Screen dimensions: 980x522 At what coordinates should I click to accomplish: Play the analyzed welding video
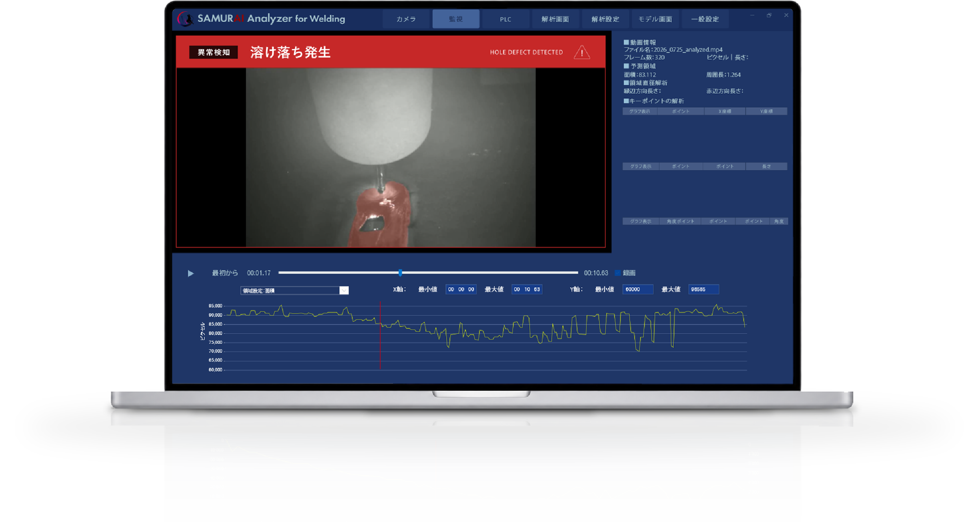[x=190, y=273]
